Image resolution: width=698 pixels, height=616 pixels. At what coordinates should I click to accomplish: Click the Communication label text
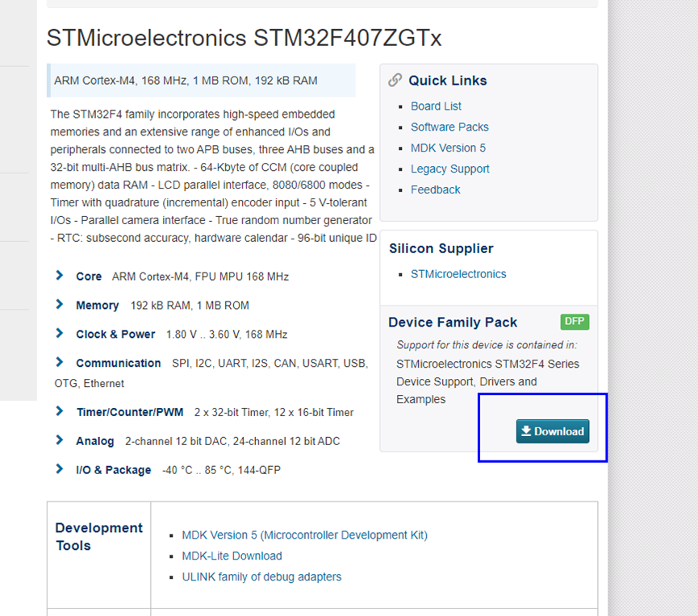[x=118, y=364]
